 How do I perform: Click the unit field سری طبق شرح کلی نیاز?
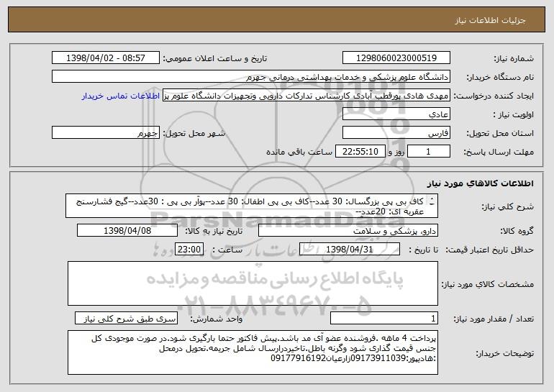(x=126, y=319)
